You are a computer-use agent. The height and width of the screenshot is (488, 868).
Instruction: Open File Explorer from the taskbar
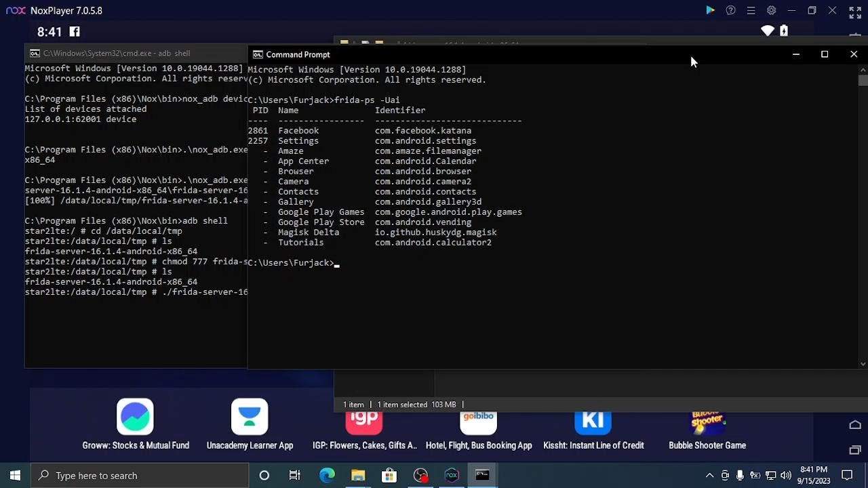point(358,475)
